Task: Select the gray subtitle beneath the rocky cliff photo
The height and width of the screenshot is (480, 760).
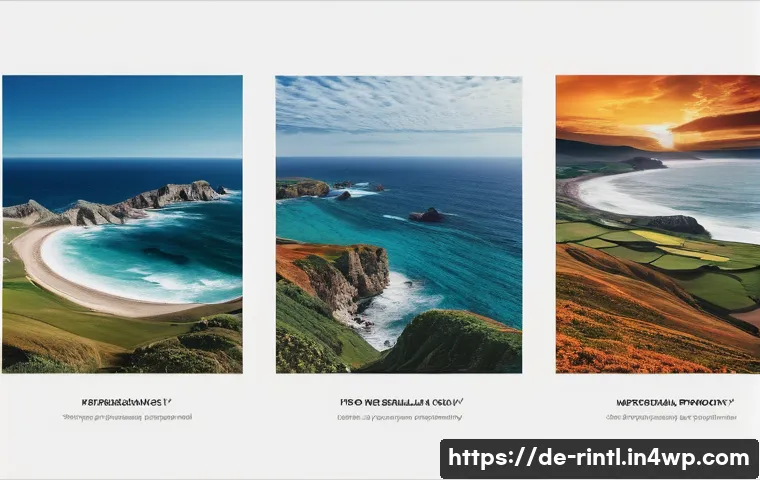Action: point(400,417)
